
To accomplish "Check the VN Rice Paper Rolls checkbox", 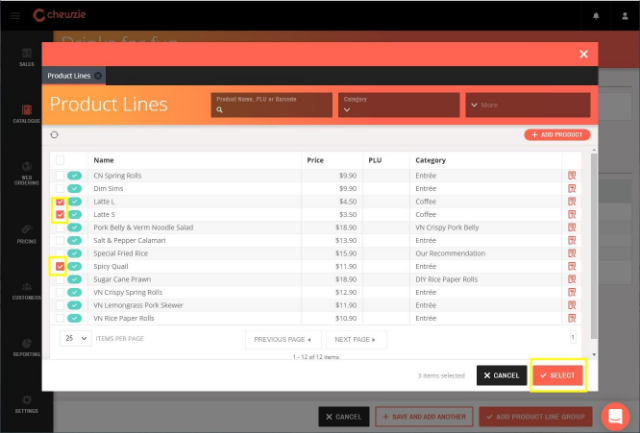I will (x=60, y=318).
